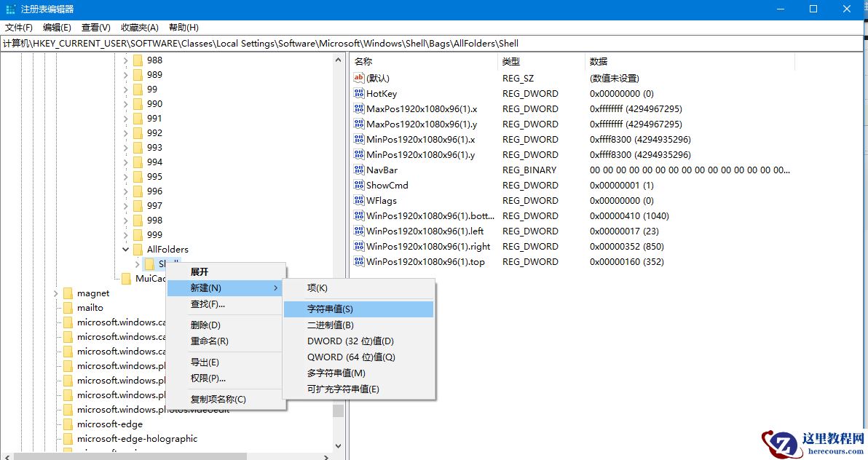Expand the magnet key in the tree
Image resolution: width=868 pixels, height=460 pixels.
tap(56, 293)
